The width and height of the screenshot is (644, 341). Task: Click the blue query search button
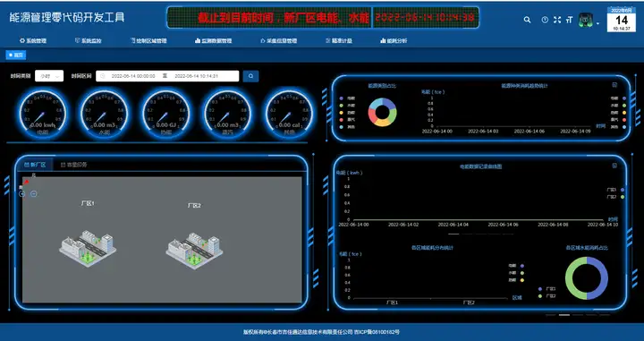[x=250, y=76]
